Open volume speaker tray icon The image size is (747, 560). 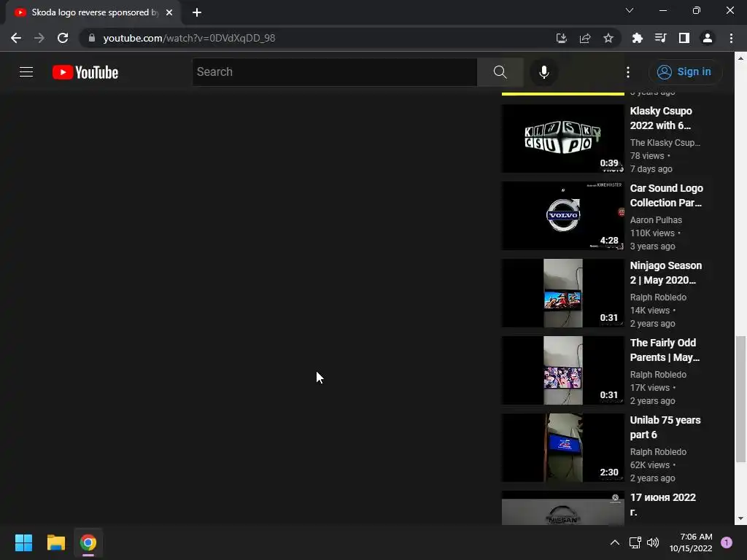point(653,542)
